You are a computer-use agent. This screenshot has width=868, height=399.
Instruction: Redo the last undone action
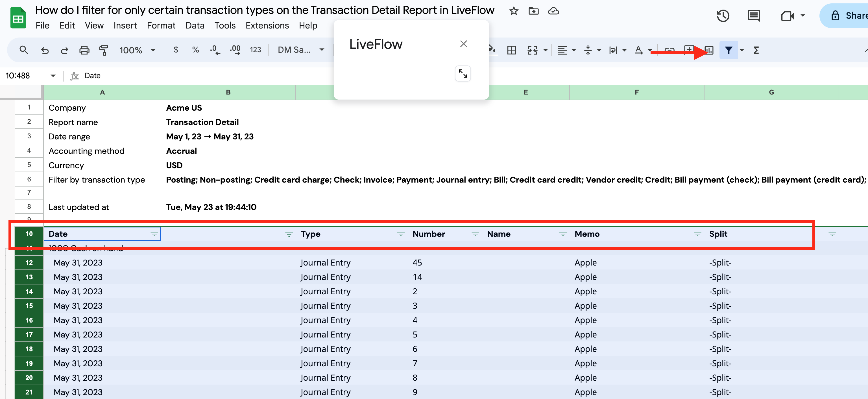pos(64,50)
